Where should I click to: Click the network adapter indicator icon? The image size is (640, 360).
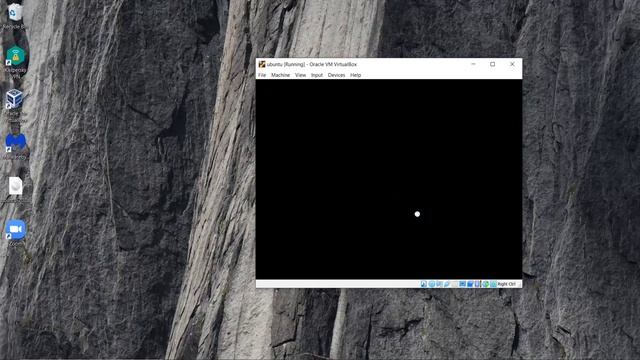point(447,284)
